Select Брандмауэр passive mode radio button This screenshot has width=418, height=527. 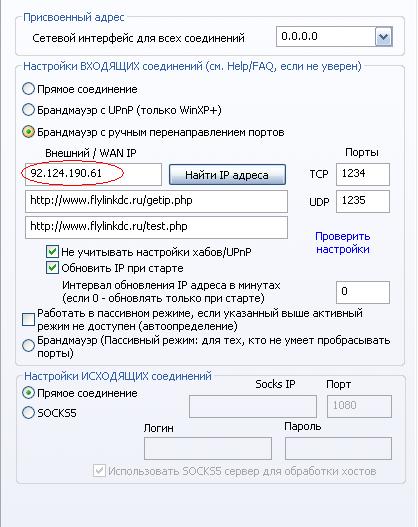coord(28,346)
